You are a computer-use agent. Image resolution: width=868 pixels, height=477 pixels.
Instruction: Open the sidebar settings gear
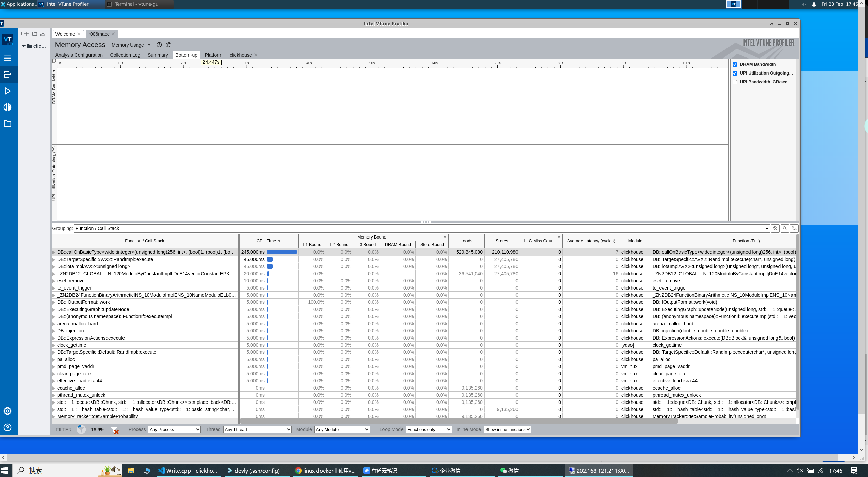pos(7,411)
